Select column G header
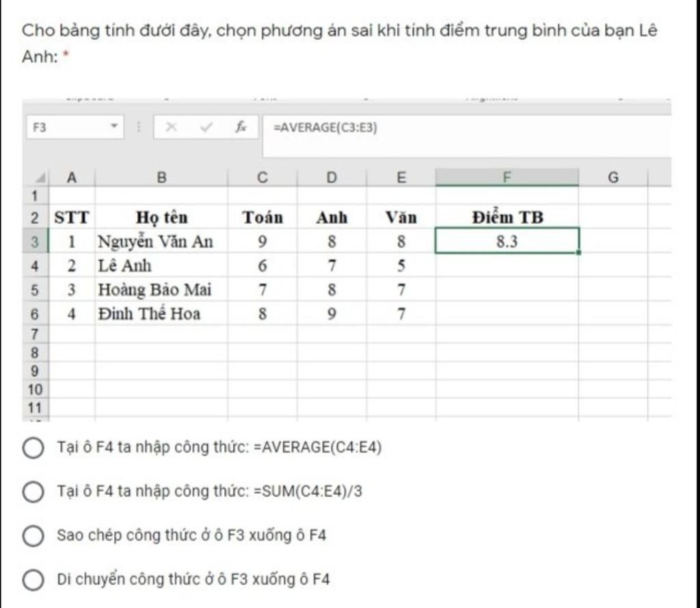 click(x=613, y=177)
